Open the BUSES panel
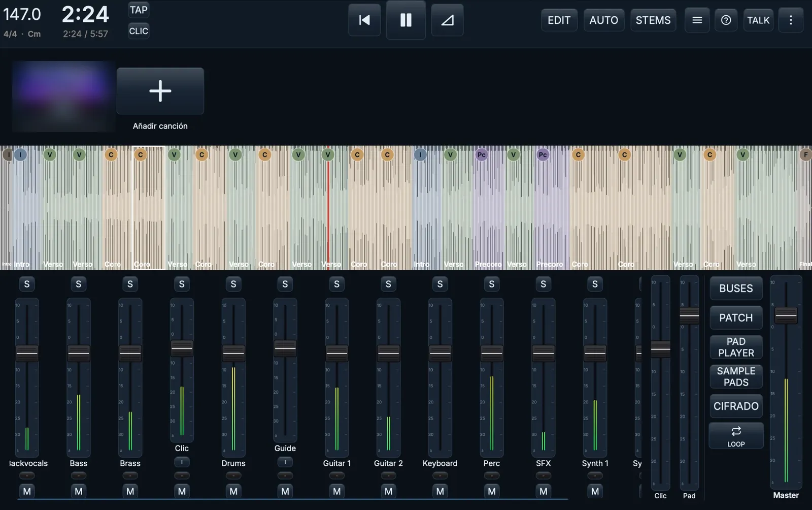This screenshot has width=812, height=510. coord(736,289)
